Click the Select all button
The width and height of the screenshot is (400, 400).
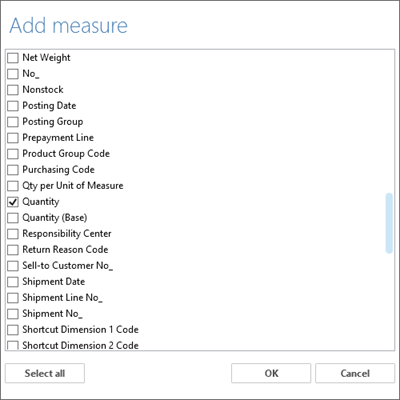[45, 373]
